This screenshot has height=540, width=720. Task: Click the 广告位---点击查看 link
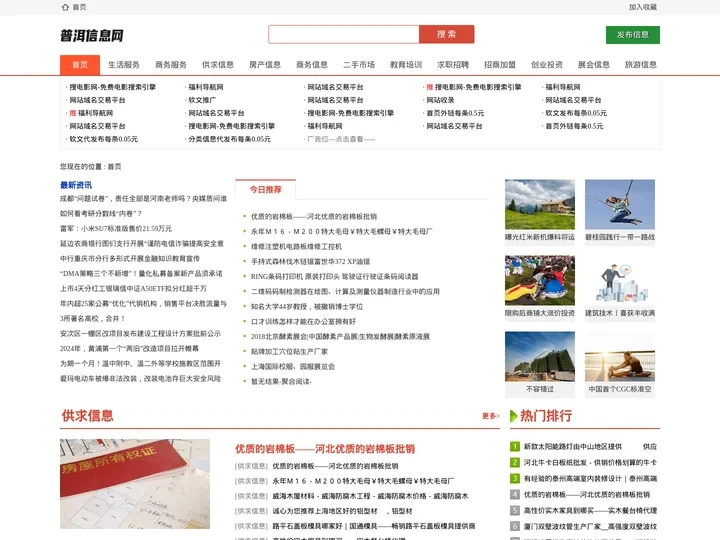pos(341,139)
